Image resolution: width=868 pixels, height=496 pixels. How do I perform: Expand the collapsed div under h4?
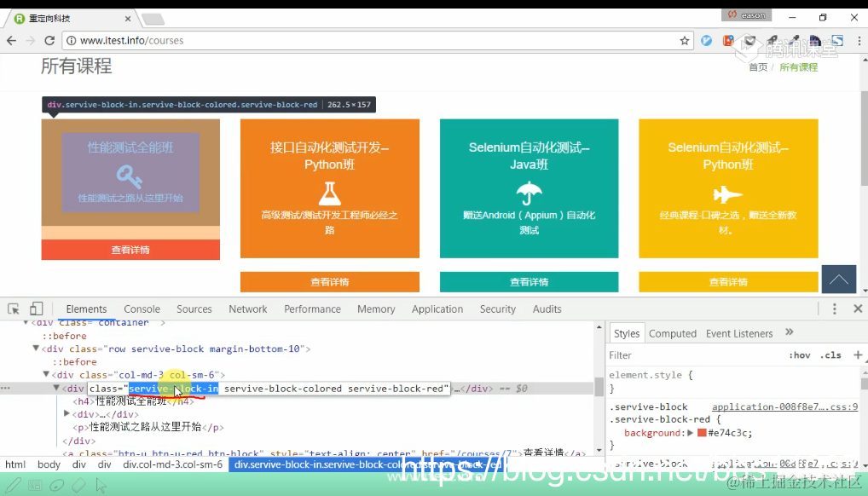(x=67, y=413)
